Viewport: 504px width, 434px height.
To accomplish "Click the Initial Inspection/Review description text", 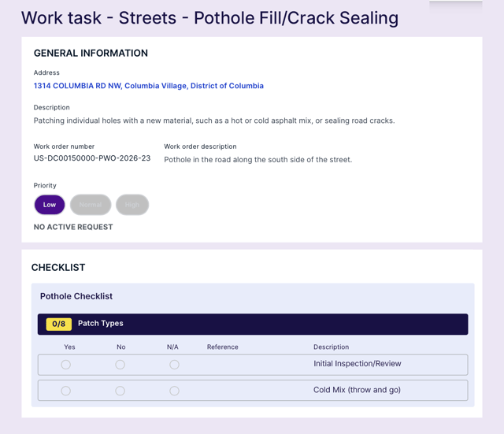I will tap(357, 364).
